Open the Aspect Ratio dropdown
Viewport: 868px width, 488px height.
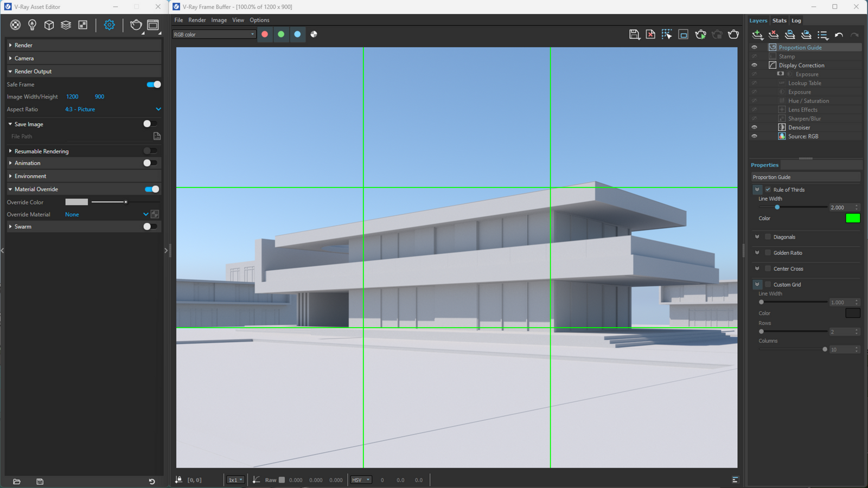coord(158,109)
